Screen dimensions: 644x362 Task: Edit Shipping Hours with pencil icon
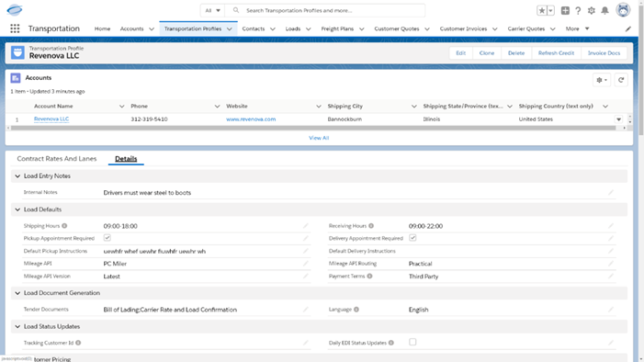(306, 226)
